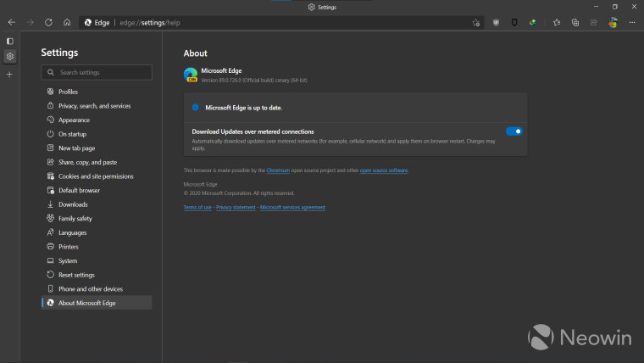The image size is (644, 363).
Task: Open the Settings and more ellipsis menu
Action: [x=632, y=23]
